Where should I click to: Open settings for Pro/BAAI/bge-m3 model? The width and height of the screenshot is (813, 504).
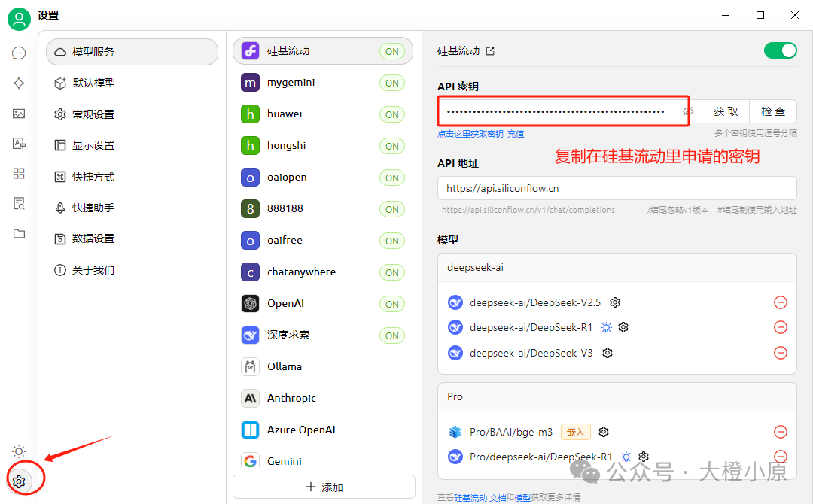[604, 432]
